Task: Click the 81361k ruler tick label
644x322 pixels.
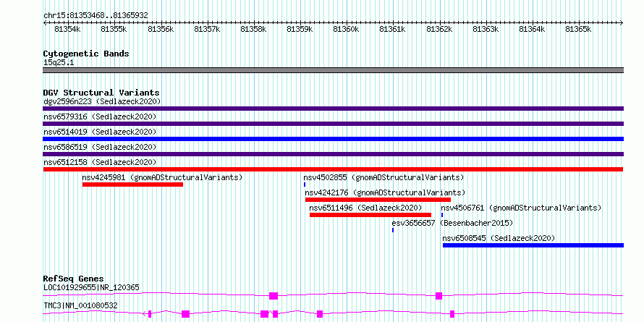Action: [393, 29]
